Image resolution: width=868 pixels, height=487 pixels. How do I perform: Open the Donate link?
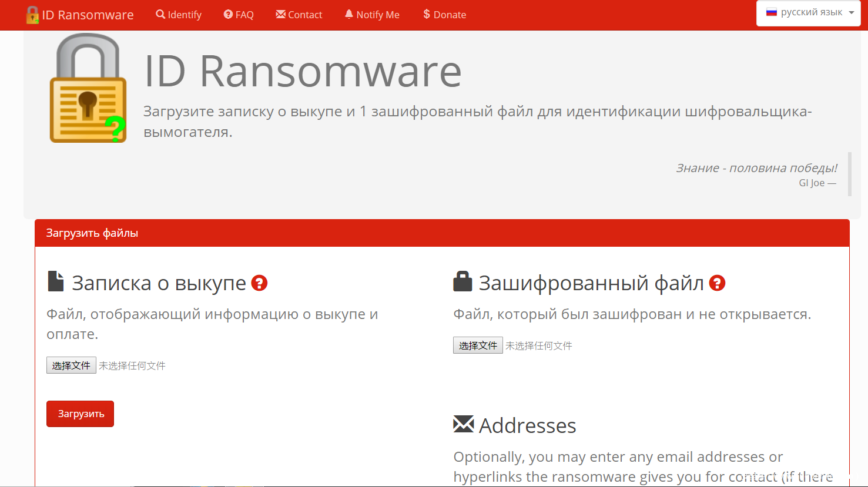click(445, 15)
